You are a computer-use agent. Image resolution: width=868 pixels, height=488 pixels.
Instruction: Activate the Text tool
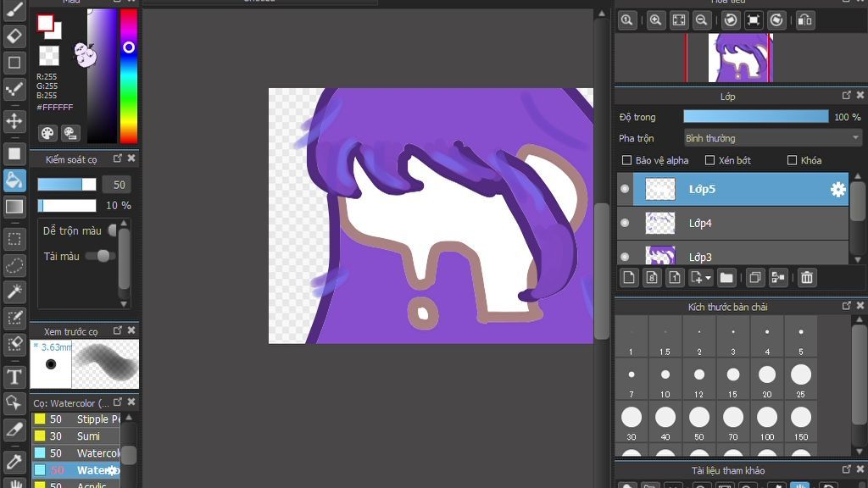[x=14, y=377]
